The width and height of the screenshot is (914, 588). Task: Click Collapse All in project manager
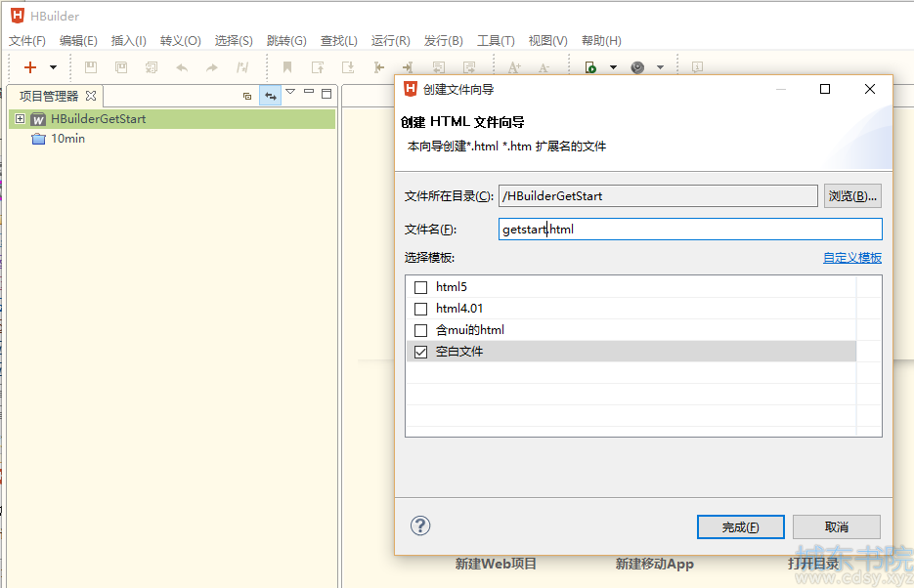tap(247, 96)
